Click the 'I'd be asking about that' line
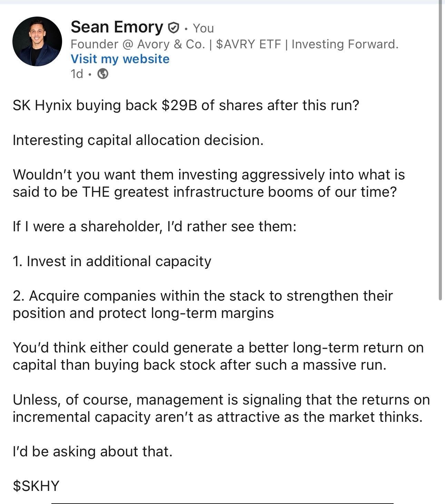The image size is (445, 504). tap(92, 452)
